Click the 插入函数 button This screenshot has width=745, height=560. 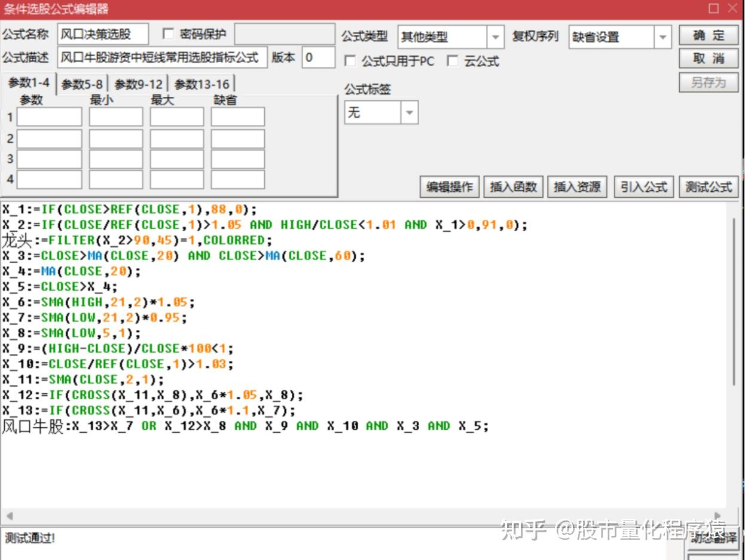[513, 187]
